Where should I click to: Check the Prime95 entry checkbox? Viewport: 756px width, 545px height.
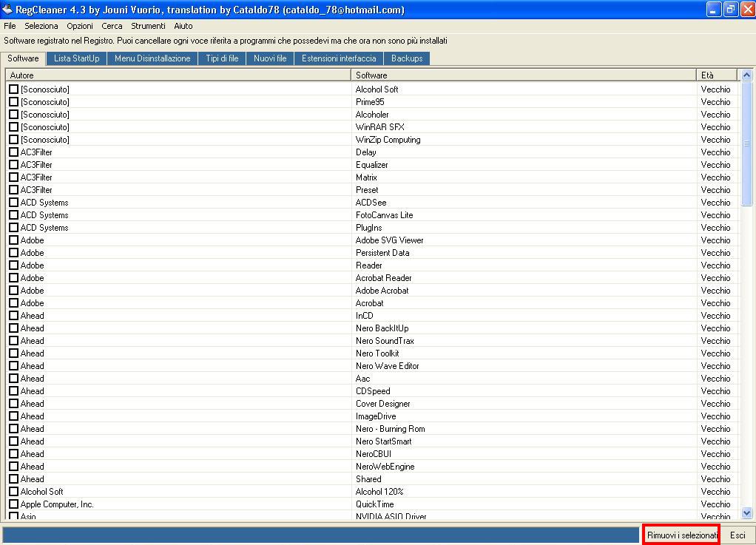tap(13, 101)
